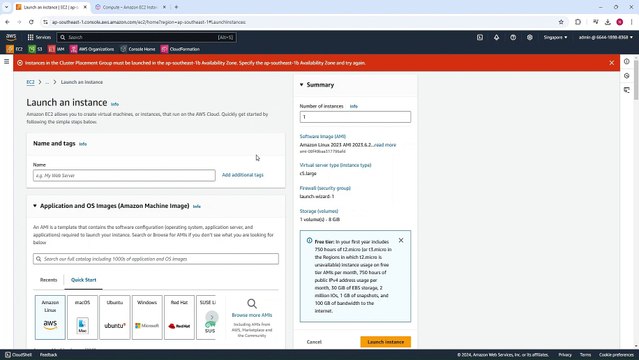Open S3 favorite shortcut
The height and width of the screenshot is (360, 639).
[x=35, y=49]
